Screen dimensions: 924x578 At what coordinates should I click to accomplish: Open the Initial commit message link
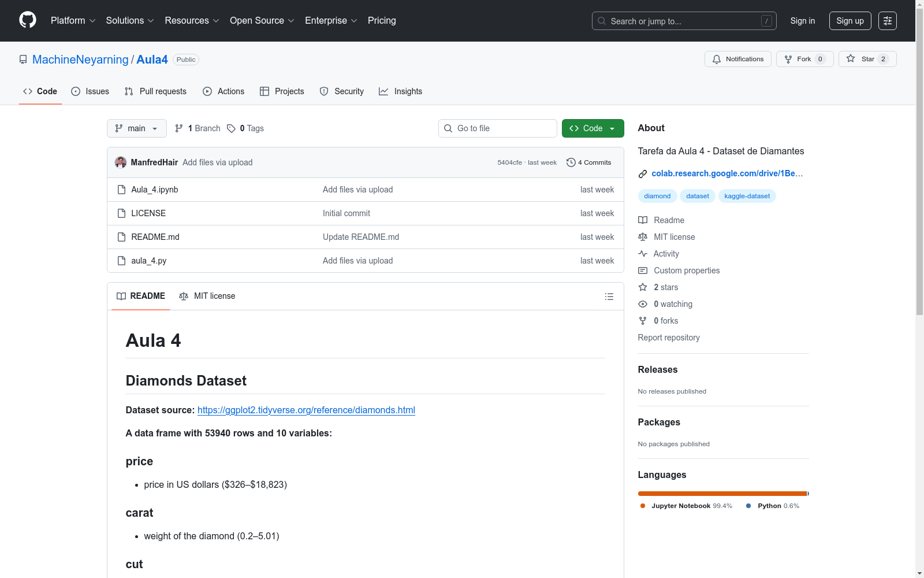346,213
